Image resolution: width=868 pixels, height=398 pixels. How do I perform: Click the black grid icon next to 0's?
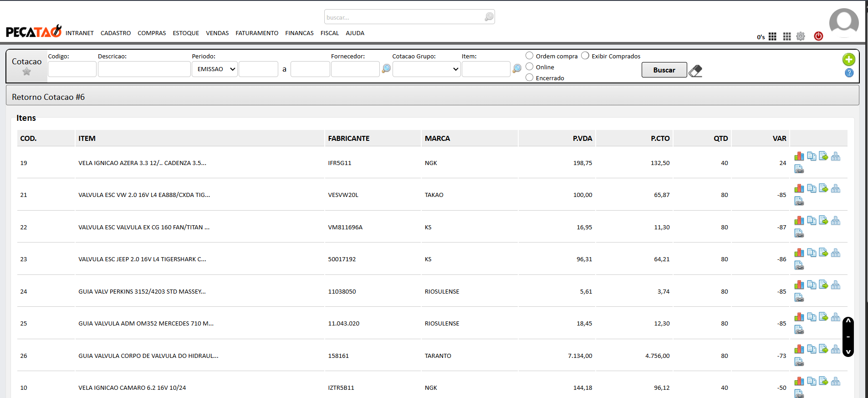pos(772,36)
